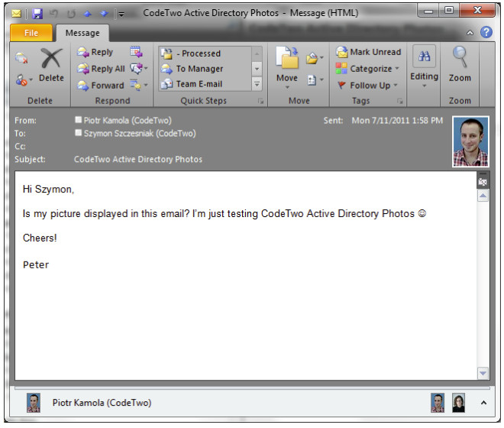This screenshot has height=428, width=504.
Task: Click the pane options icon above scrollbar
Action: pyautogui.click(x=483, y=181)
